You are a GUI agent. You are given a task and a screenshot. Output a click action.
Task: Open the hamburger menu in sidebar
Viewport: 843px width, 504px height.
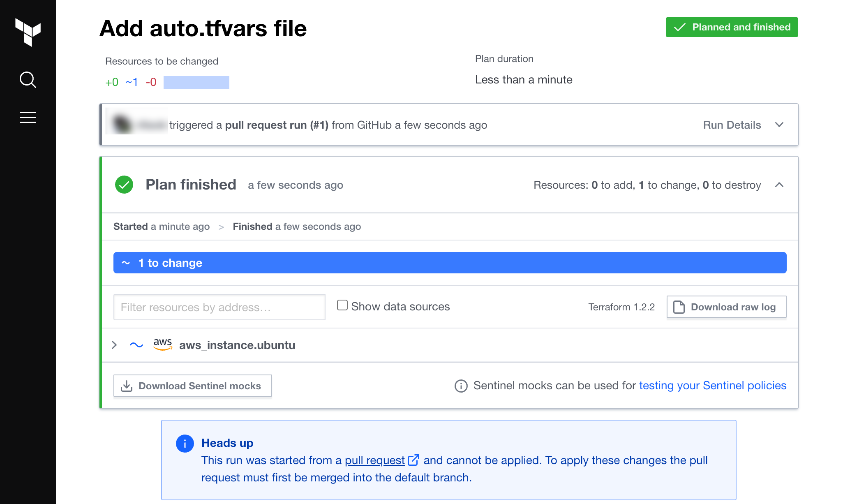[28, 117]
